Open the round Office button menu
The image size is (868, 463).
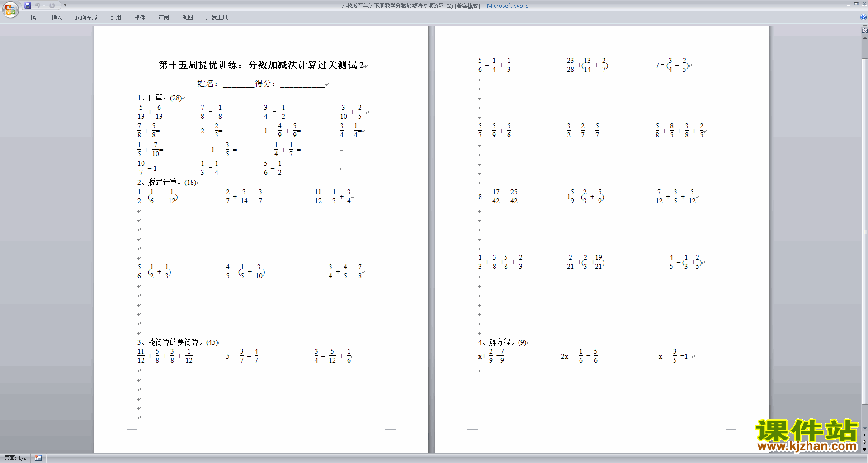(x=10, y=9)
